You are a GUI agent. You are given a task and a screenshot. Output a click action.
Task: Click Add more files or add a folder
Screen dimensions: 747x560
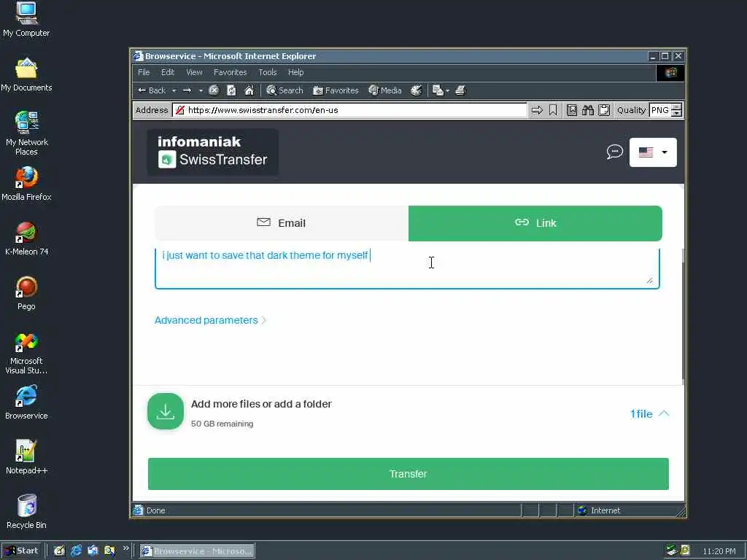pos(262,404)
